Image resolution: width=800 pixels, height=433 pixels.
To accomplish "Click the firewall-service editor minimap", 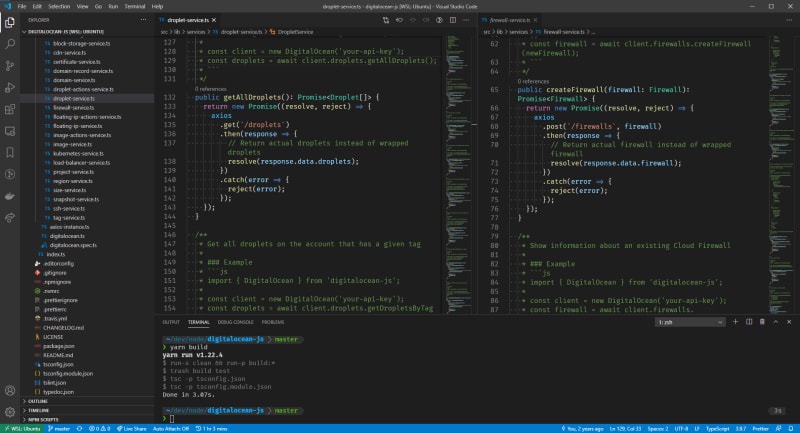I will coord(779,173).
